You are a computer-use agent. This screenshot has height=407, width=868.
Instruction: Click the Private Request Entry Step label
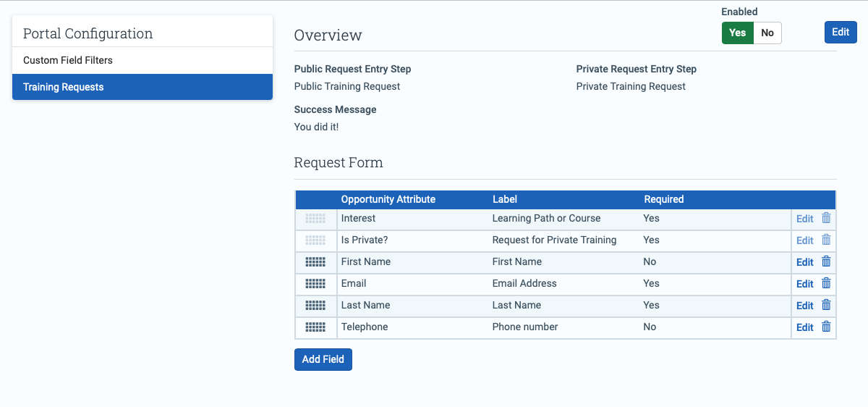[637, 69]
